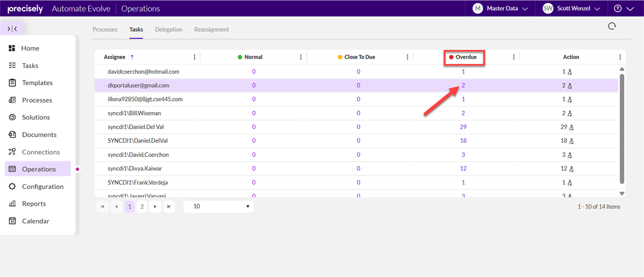
Task: Open Assignee column options menu
Action: pos(194,57)
